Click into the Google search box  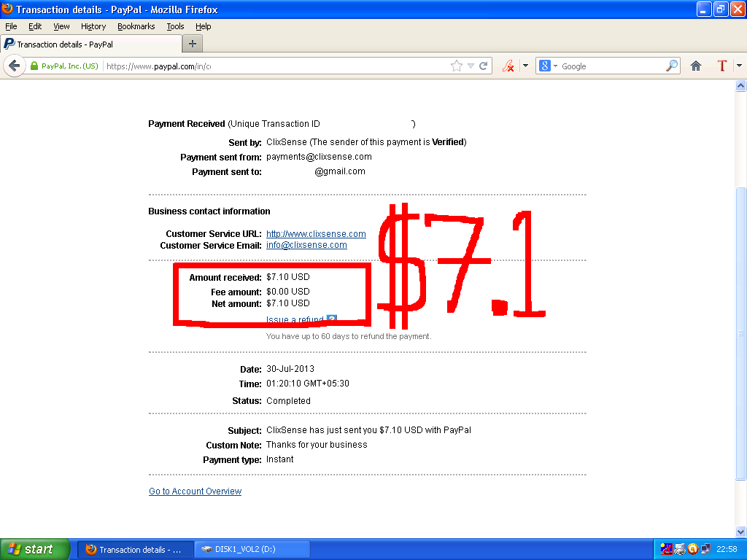point(612,66)
